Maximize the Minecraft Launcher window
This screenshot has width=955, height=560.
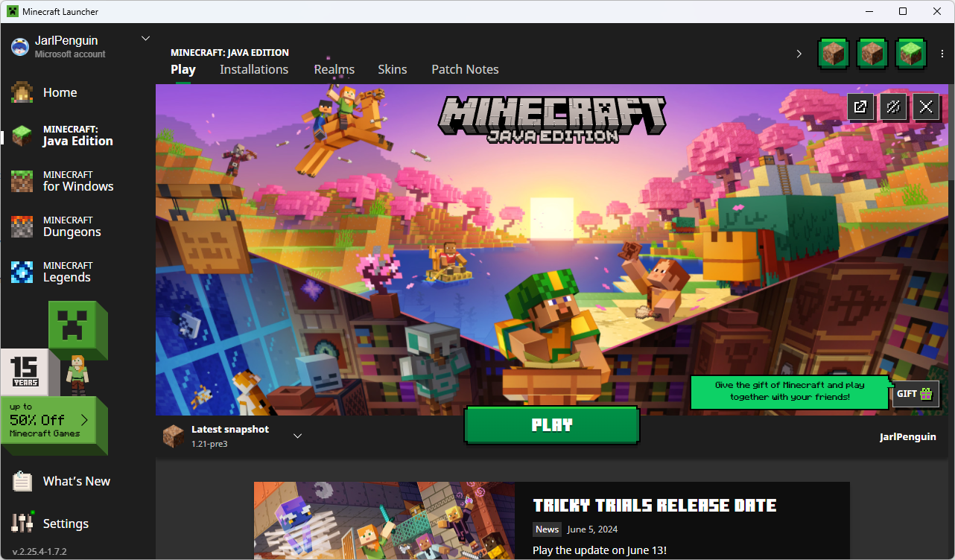coord(903,11)
